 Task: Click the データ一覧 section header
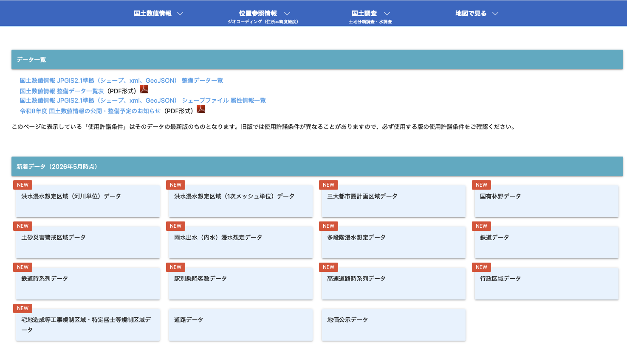point(317,59)
